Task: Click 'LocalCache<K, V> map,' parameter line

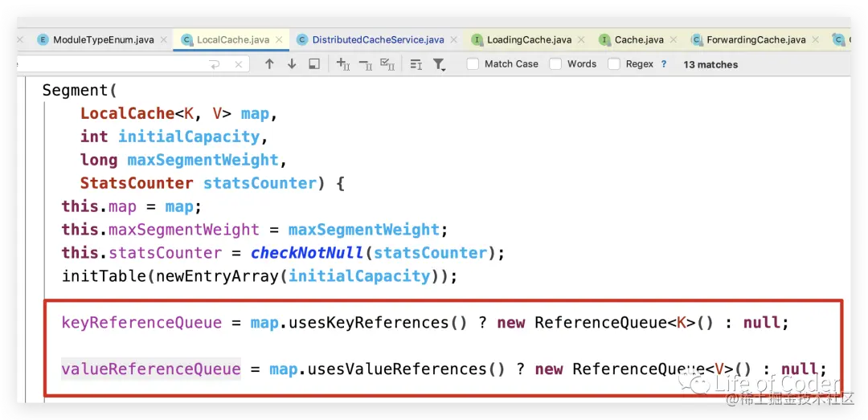Action: (x=178, y=113)
